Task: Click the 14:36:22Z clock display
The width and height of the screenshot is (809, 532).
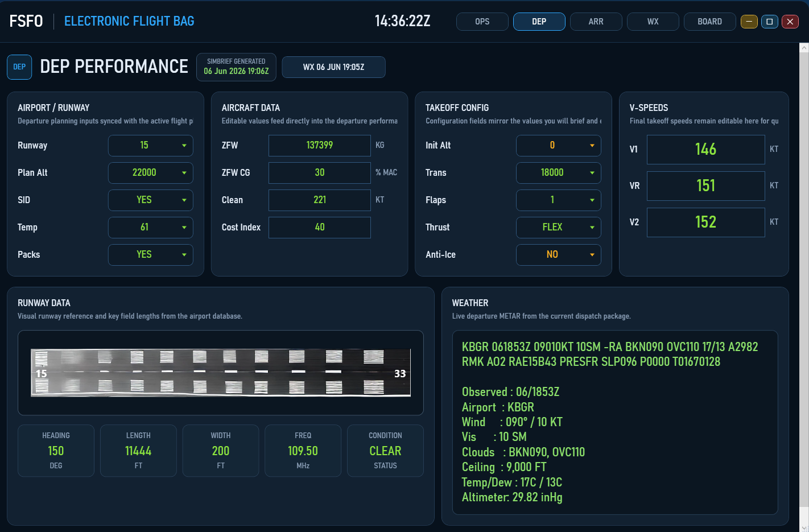Action: click(x=402, y=22)
